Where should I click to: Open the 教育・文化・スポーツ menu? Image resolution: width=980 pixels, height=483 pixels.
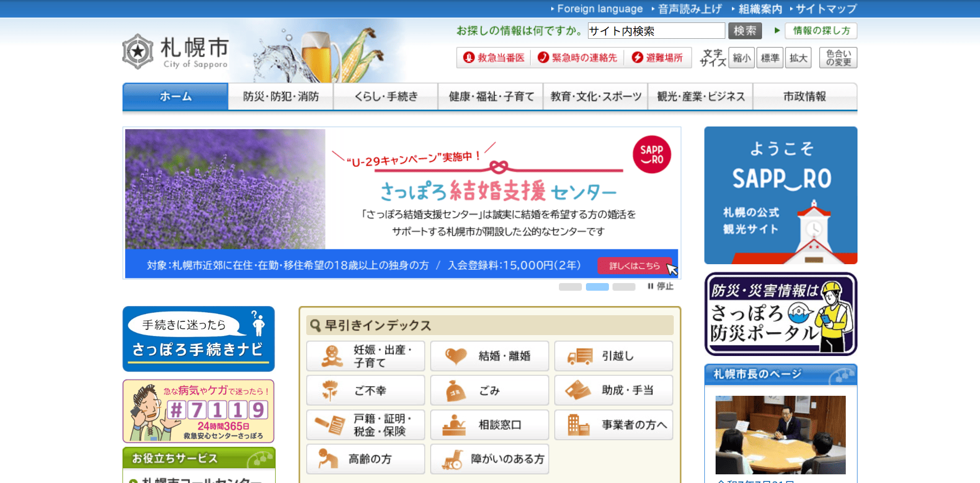(x=596, y=96)
